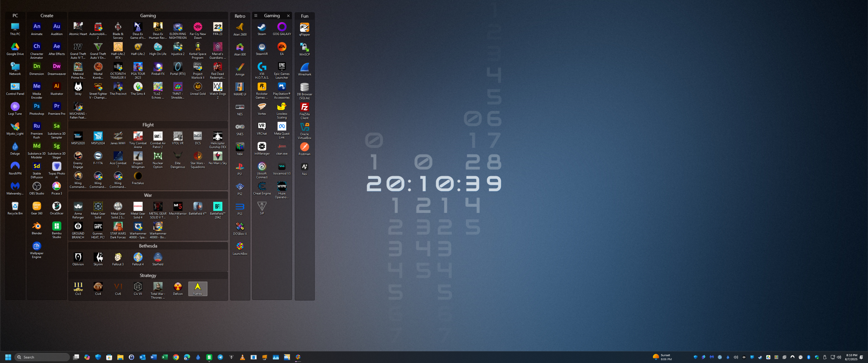Open Battlefield 2042 in the War group
This screenshot has width=868, height=363.
pyautogui.click(x=218, y=210)
